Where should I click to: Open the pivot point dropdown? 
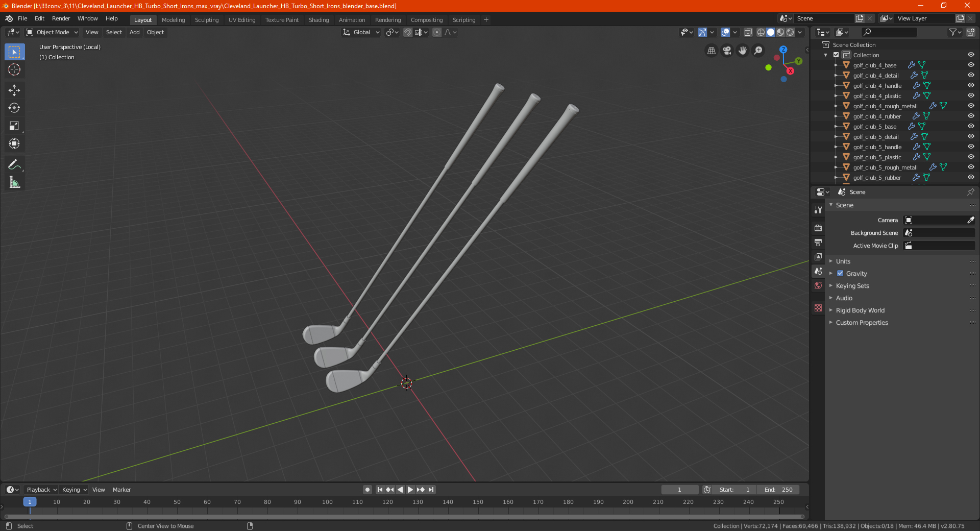pos(392,32)
